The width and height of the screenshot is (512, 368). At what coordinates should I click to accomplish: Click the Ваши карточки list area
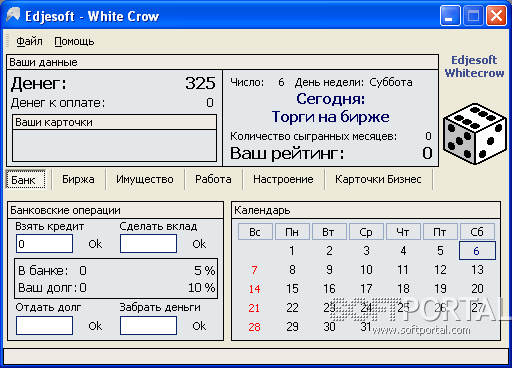[x=115, y=145]
